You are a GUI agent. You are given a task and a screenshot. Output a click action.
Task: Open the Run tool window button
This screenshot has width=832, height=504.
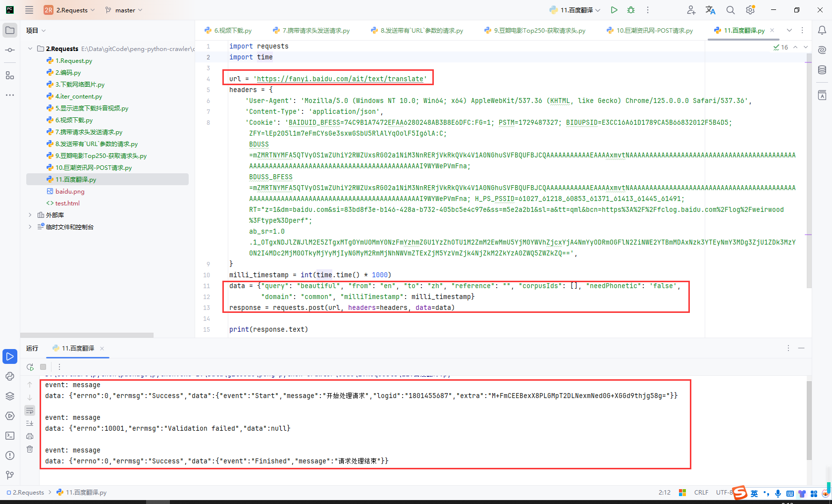(10, 356)
